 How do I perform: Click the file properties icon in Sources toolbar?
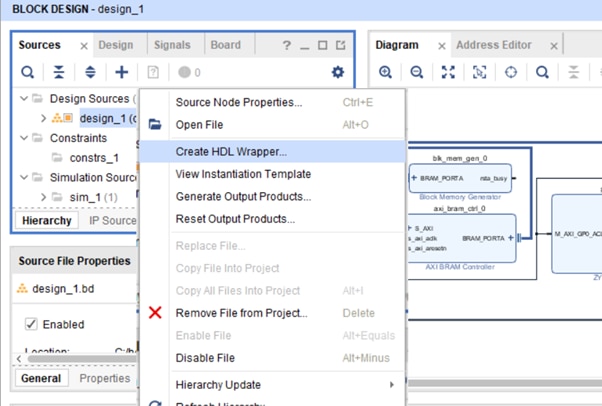[153, 72]
